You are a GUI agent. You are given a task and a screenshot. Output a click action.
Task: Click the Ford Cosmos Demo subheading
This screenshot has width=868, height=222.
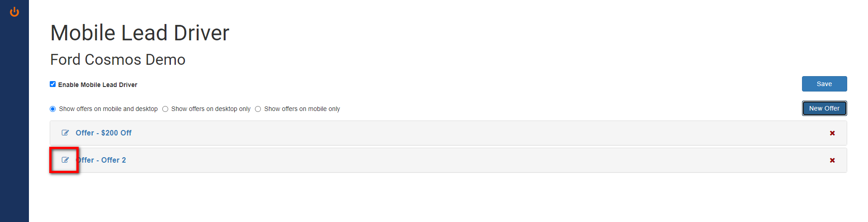point(118,59)
